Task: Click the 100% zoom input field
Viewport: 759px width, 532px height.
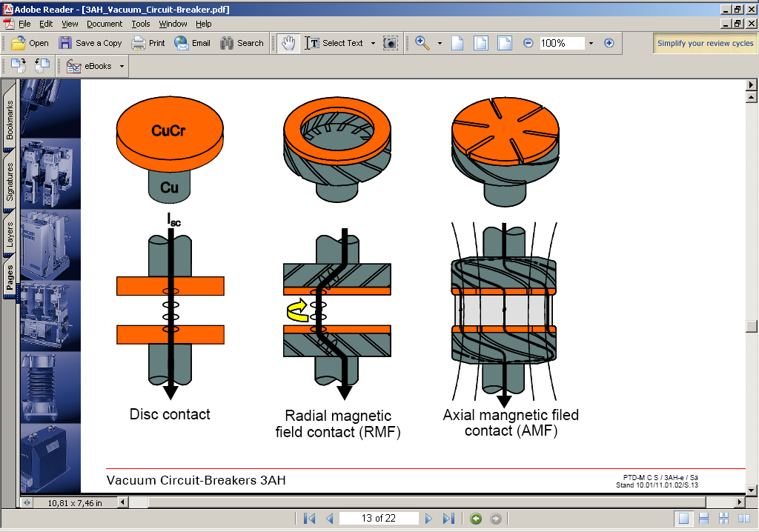Action: click(x=562, y=43)
